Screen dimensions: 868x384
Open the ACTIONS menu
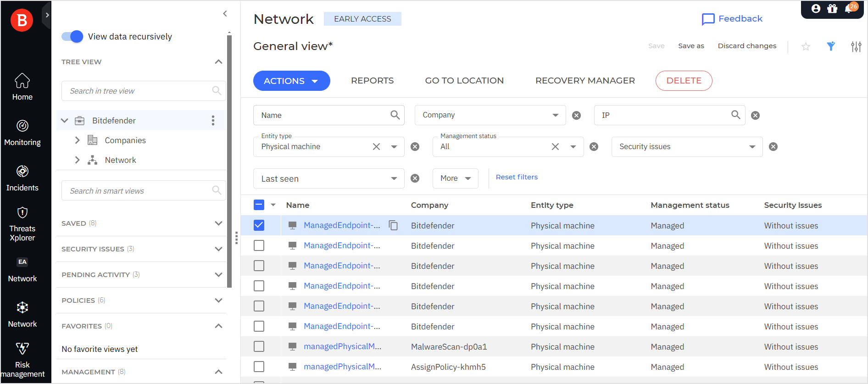click(291, 81)
